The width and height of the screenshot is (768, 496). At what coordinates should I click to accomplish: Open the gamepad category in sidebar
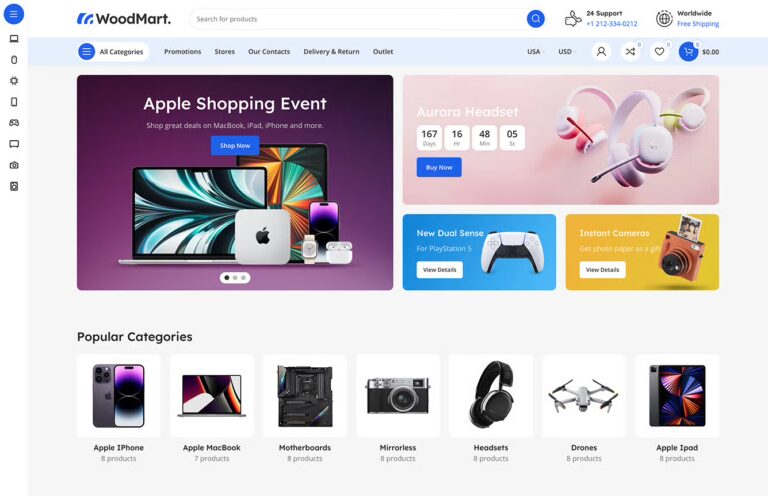(x=14, y=123)
